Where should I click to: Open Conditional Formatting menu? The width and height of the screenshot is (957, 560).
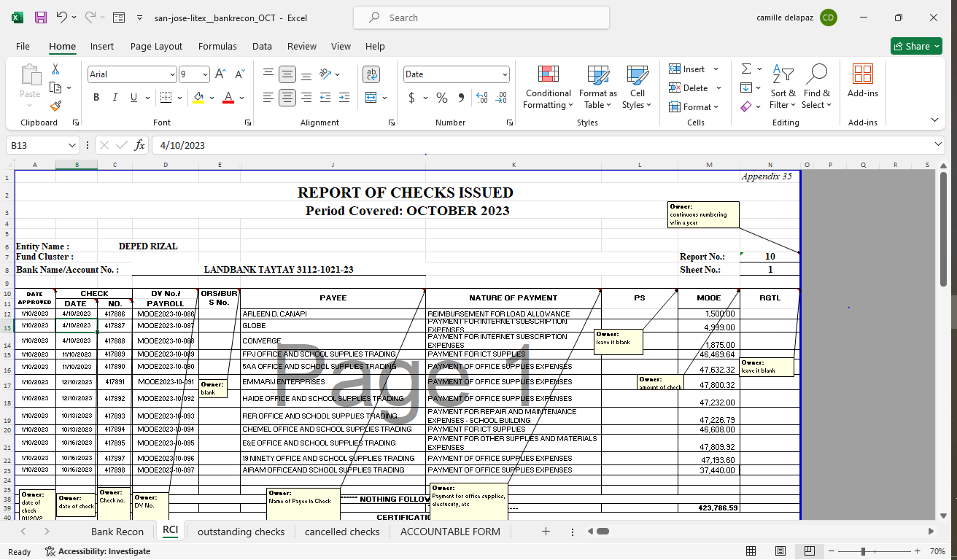[548, 87]
